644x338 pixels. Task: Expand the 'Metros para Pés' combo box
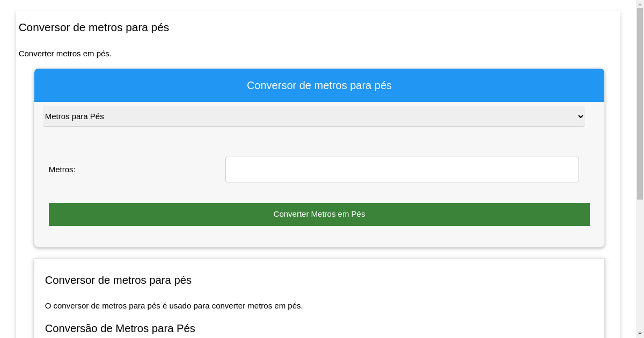(x=313, y=116)
